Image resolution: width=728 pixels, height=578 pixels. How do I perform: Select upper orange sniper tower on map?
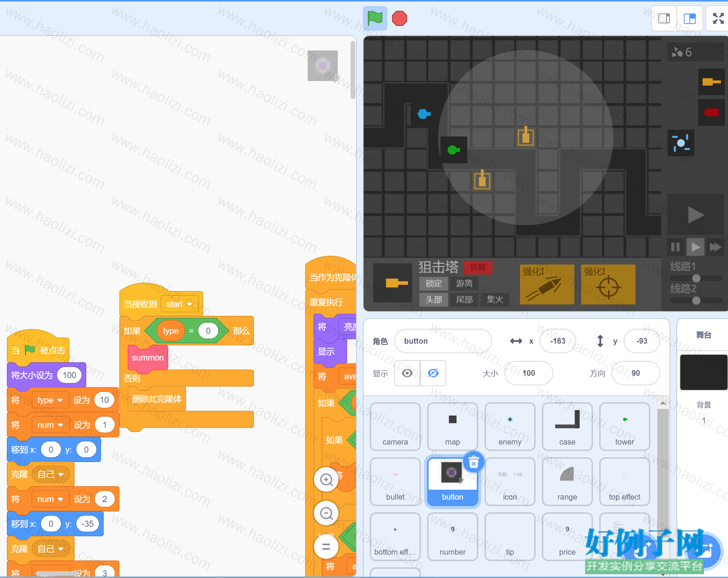[526, 136]
